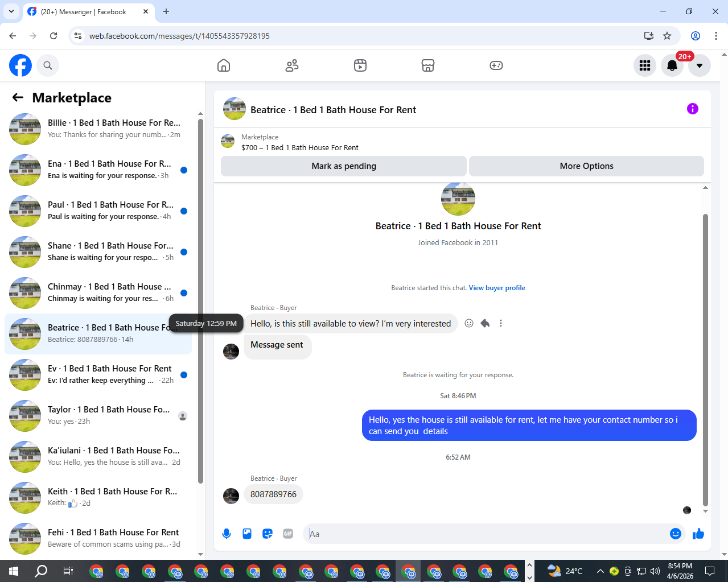Reload the page in browser
The height and width of the screenshot is (582, 728).
click(54, 36)
